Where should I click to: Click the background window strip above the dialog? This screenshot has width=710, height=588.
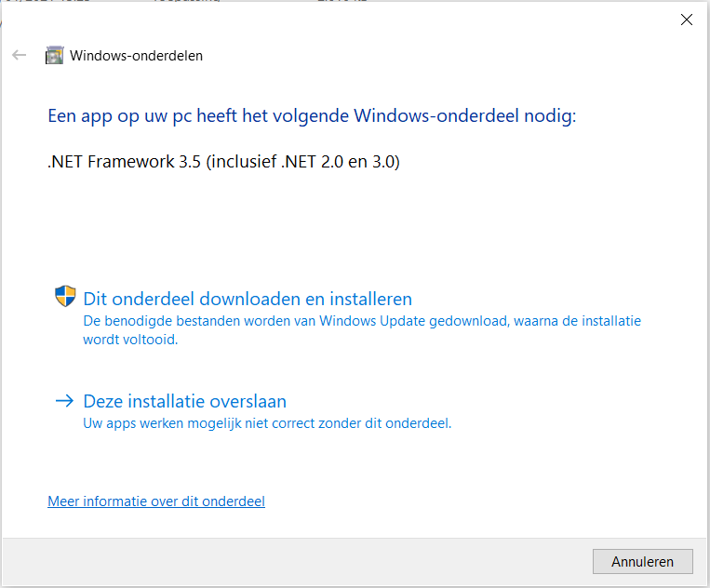click(355, 1)
